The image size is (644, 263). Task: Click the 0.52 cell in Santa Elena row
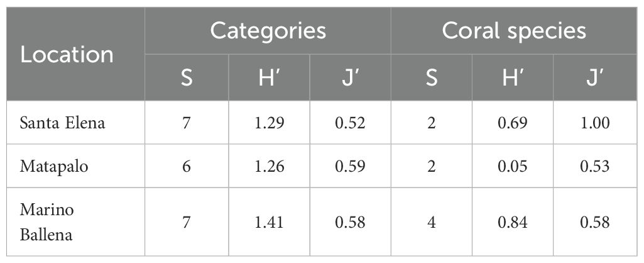(x=350, y=123)
